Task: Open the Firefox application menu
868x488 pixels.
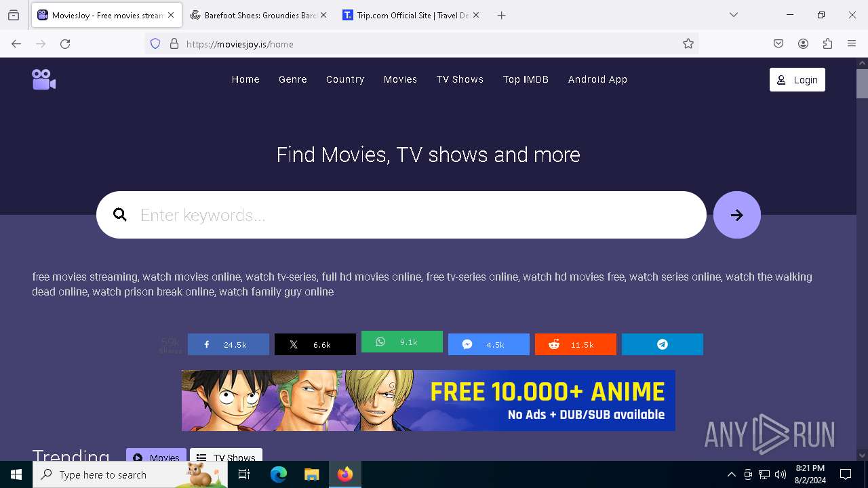Action: 852,44
